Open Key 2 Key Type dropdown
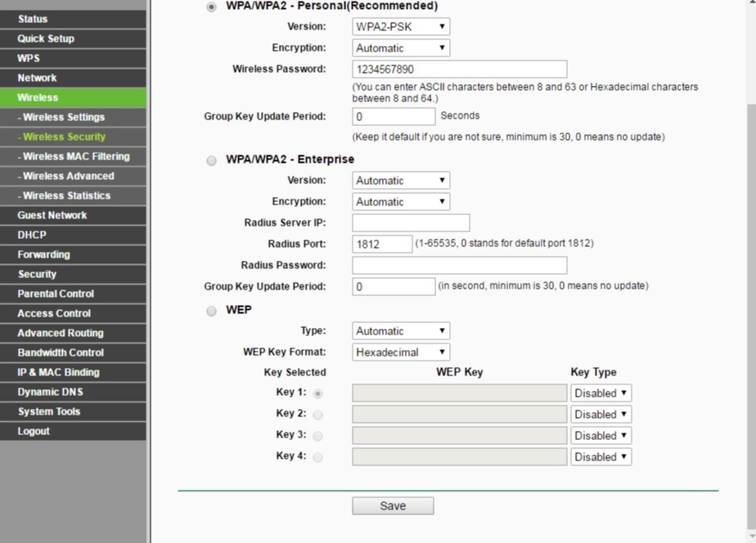The height and width of the screenshot is (543, 756). (x=601, y=415)
